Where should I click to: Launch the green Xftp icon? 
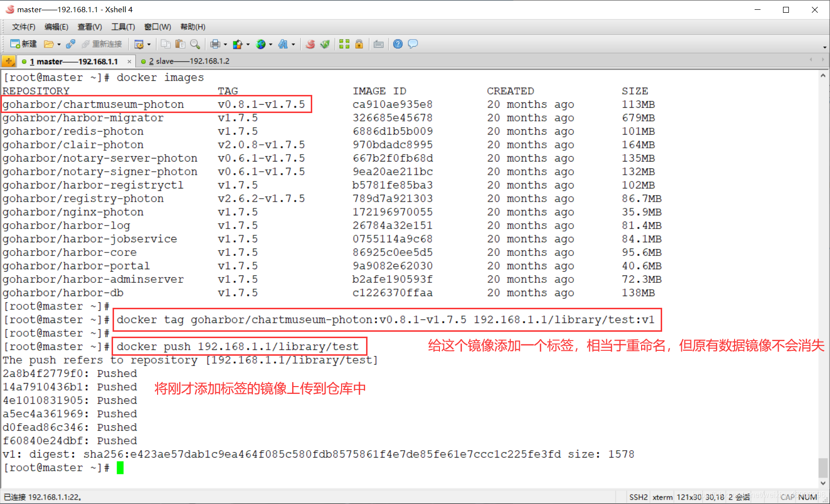click(324, 44)
